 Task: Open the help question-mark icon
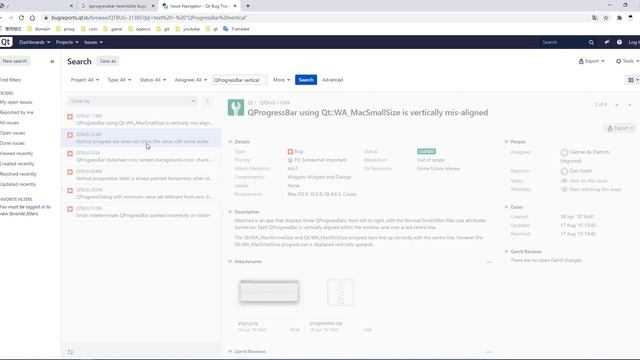(x=619, y=42)
